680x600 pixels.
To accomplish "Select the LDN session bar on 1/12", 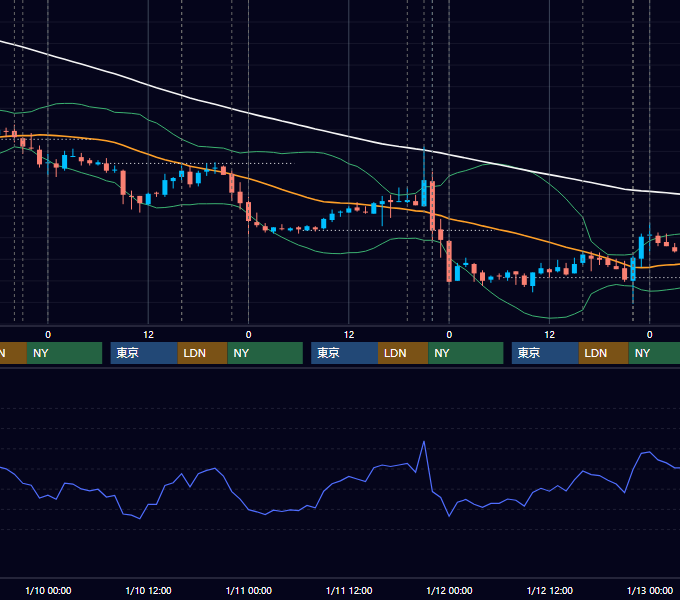I will coord(604,353).
